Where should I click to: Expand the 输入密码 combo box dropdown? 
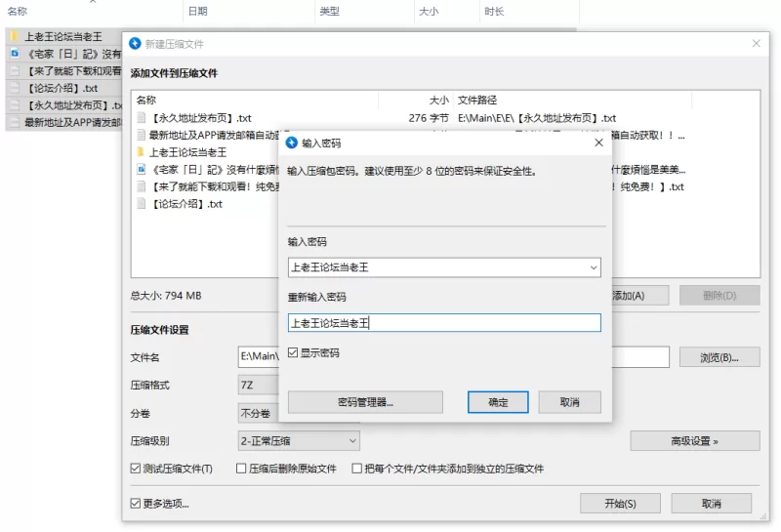coord(593,267)
